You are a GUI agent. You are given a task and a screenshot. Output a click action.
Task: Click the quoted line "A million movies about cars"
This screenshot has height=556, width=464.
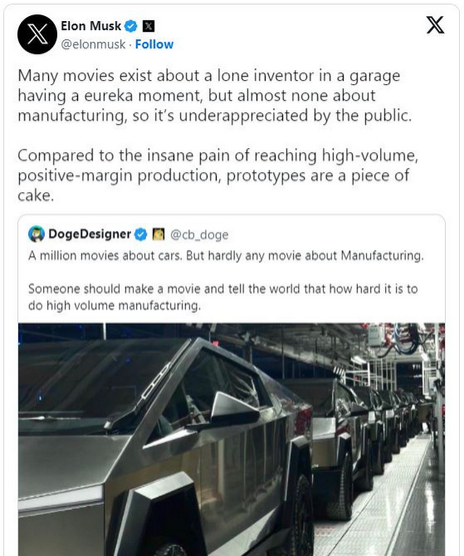tap(226, 256)
